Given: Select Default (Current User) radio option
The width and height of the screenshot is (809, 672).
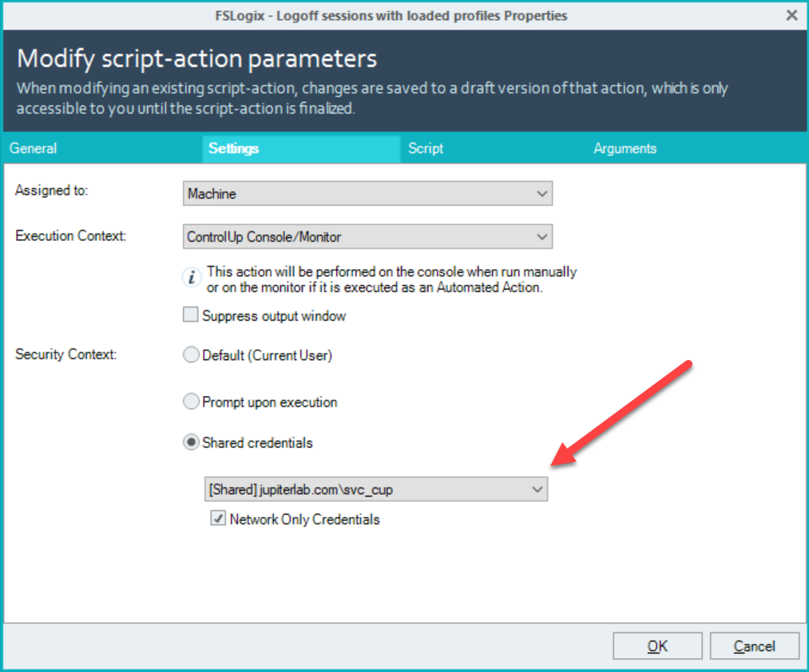Looking at the screenshot, I should 191,355.
